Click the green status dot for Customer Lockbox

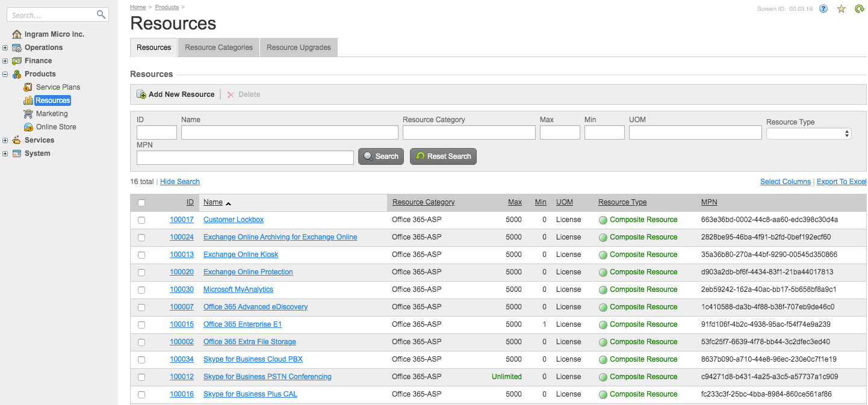(x=603, y=220)
